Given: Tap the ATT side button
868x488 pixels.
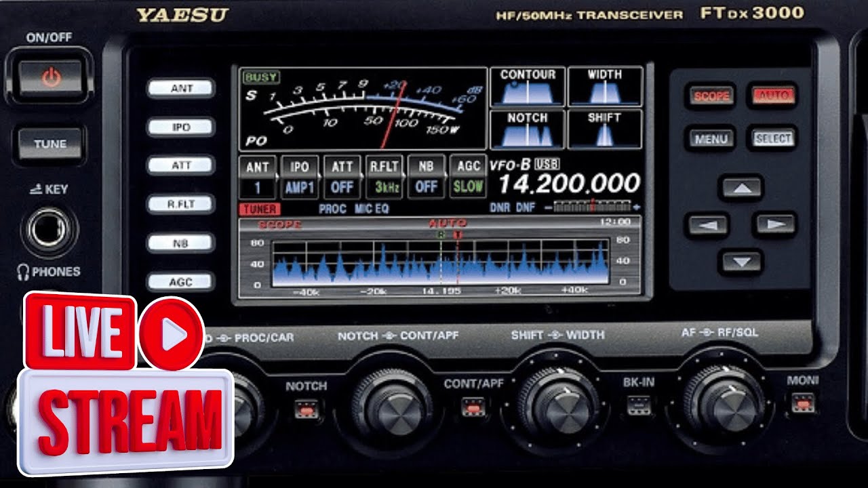Looking at the screenshot, I should pyautogui.click(x=181, y=165).
